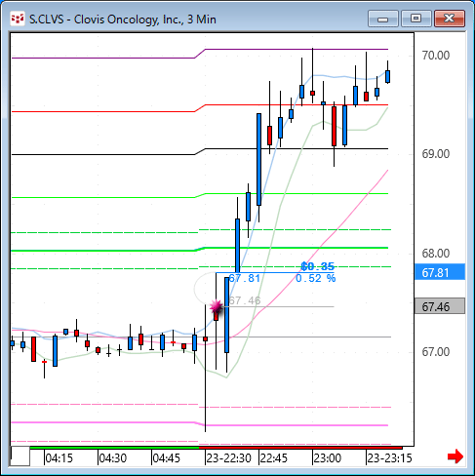Close the S.CLVS chart window
The image size is (475, 476).
coord(450,19)
